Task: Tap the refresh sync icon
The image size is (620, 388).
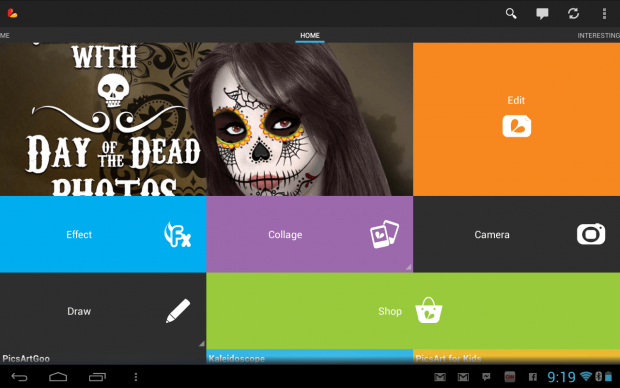Action: pyautogui.click(x=573, y=13)
